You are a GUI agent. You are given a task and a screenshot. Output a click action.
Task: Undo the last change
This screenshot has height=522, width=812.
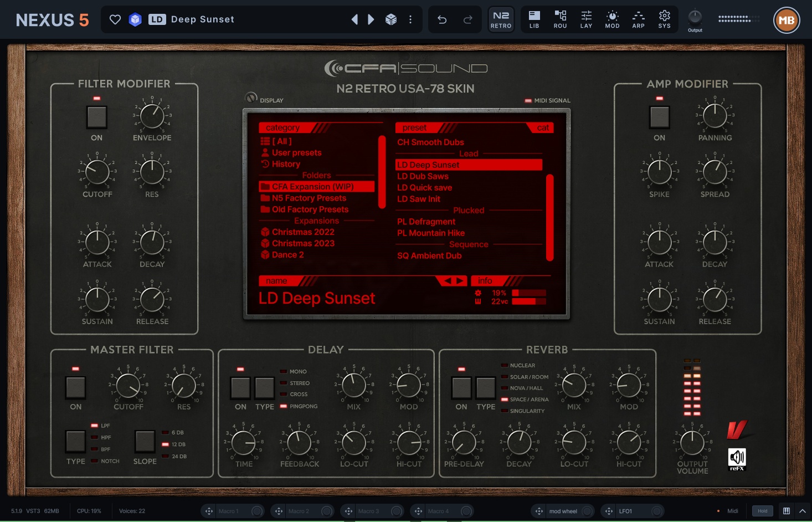[x=442, y=20]
